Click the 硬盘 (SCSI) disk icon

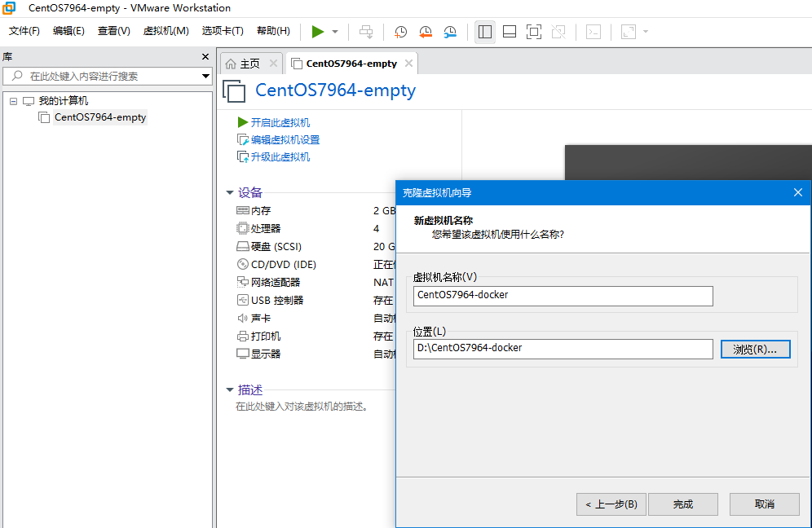coord(242,246)
